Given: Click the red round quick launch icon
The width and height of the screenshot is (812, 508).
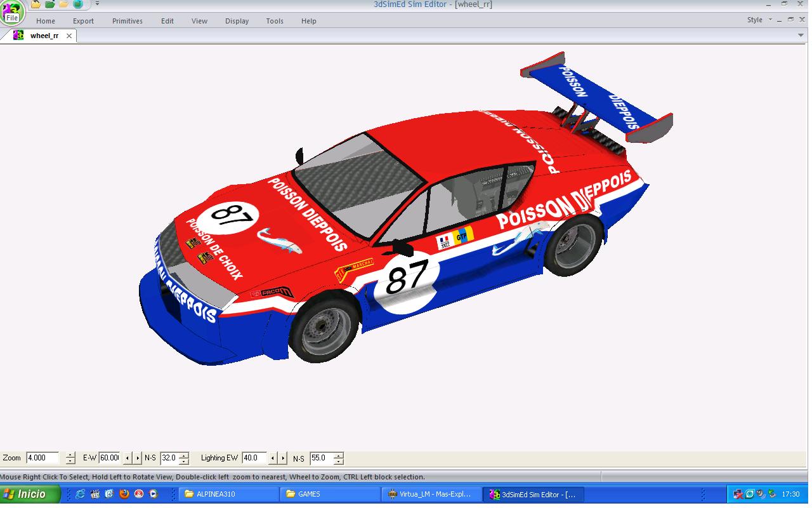Looking at the screenshot, I should coord(139,494).
